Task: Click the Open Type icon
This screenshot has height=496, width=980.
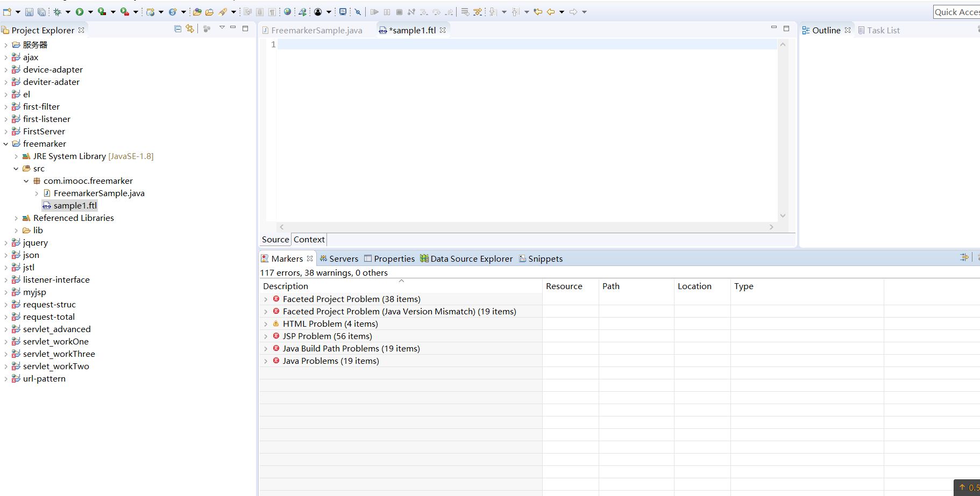Action: (197, 12)
